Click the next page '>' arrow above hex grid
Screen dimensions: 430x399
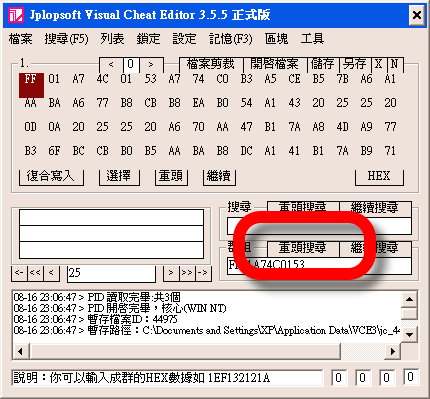pyautogui.click(x=151, y=65)
